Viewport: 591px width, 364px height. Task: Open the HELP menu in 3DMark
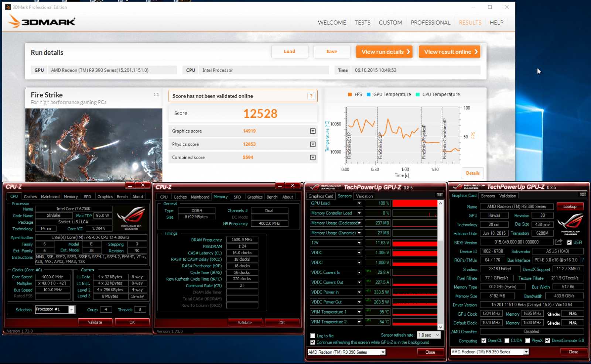pos(496,23)
